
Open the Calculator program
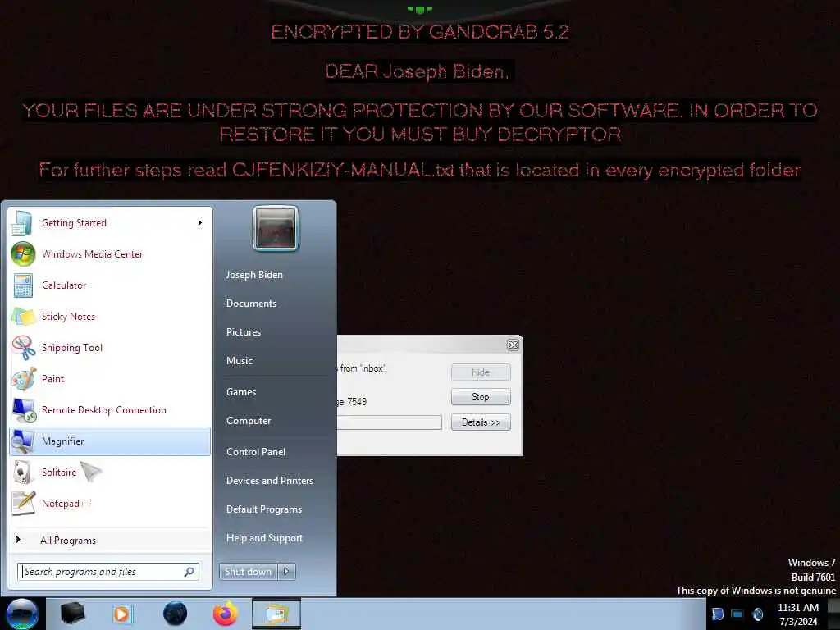(110, 285)
